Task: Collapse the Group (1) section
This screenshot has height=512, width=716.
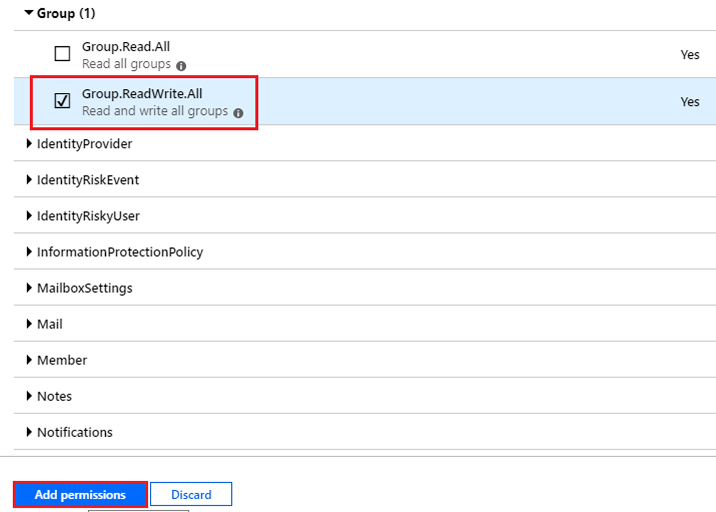Action: (29, 13)
